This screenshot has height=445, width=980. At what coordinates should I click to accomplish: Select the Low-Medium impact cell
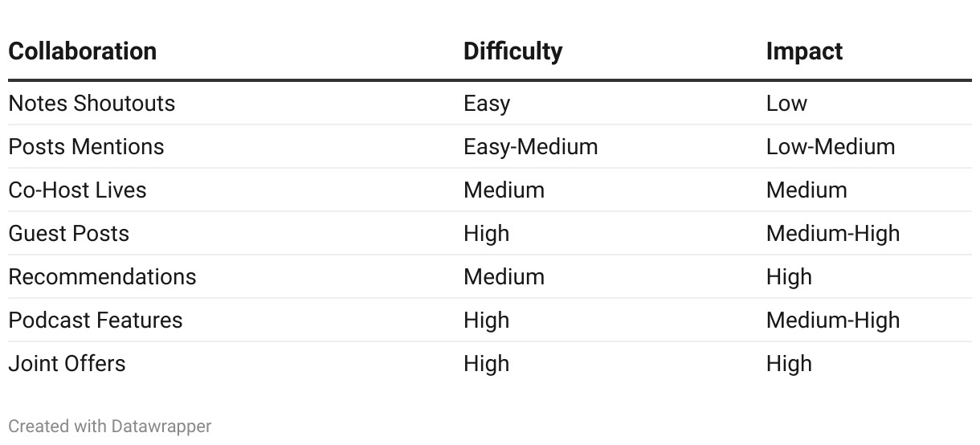pos(830,147)
